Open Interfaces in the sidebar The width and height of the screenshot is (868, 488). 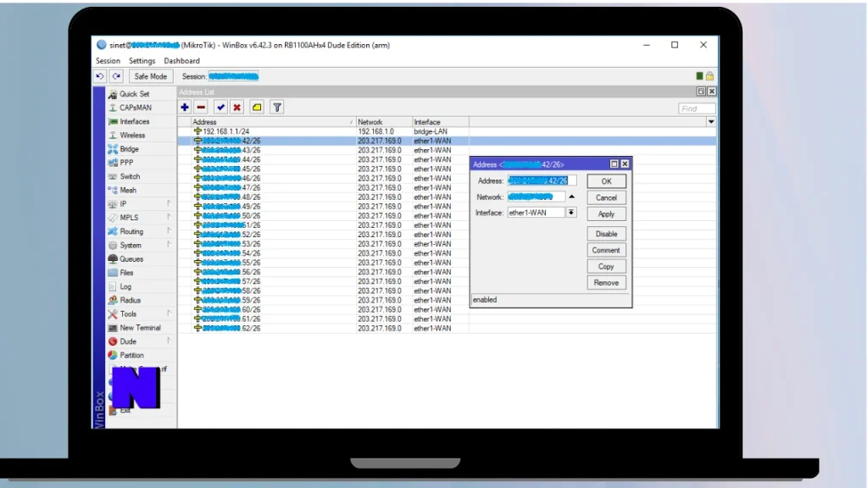[135, 122]
